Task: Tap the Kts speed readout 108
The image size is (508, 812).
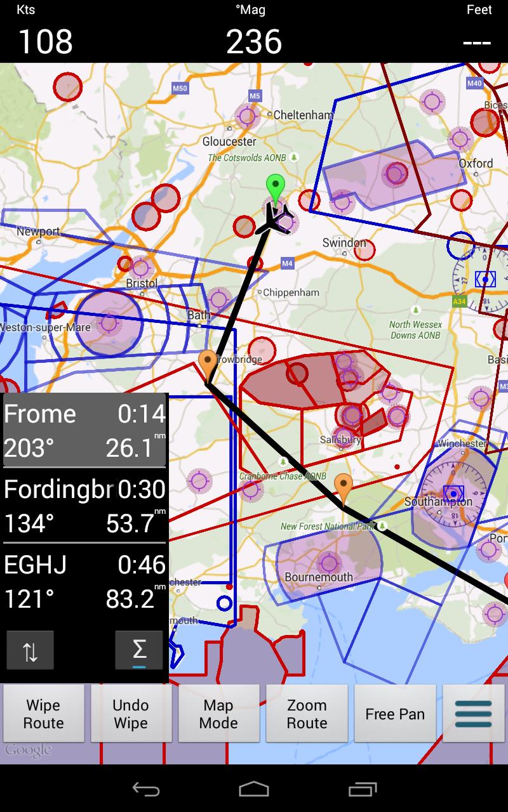Action: tap(45, 42)
